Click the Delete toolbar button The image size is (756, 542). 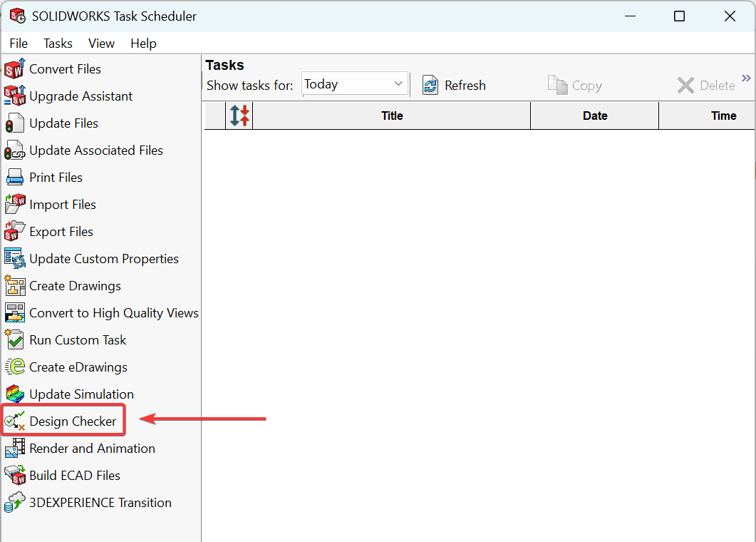coord(706,86)
